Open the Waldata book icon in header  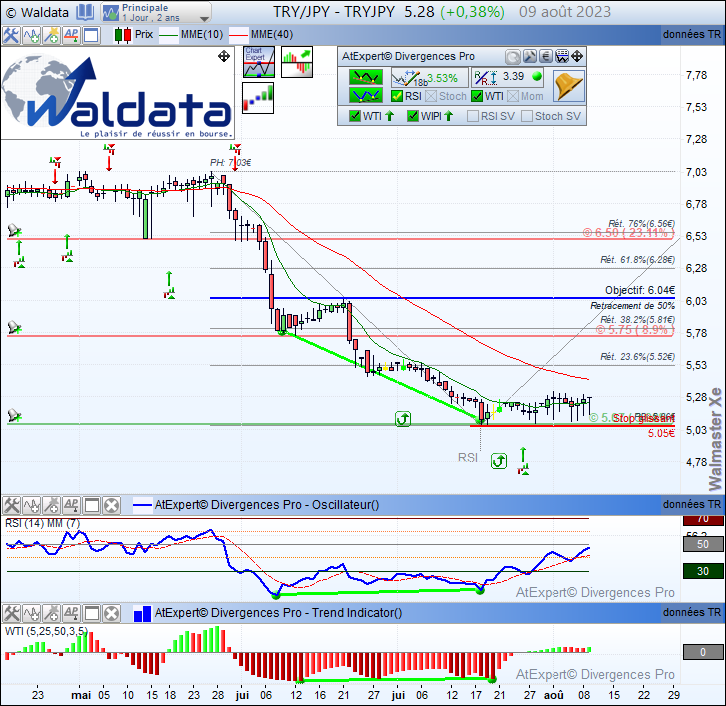(x=85, y=12)
